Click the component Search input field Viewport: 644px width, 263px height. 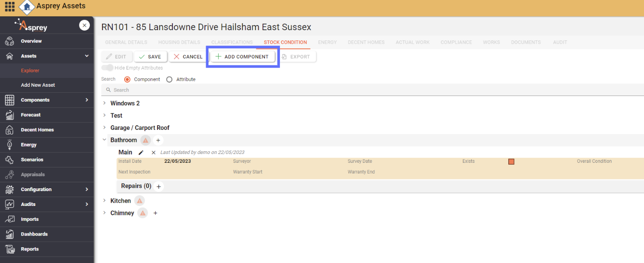(324, 90)
